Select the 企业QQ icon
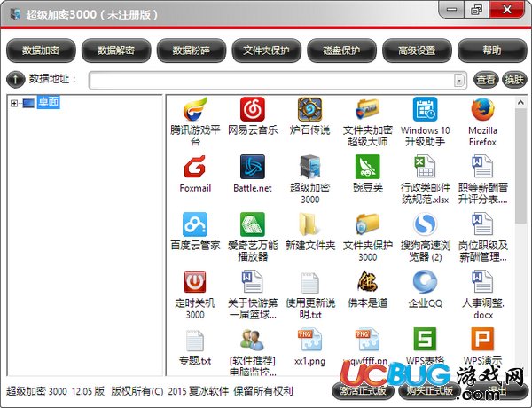Viewport: 532px width, 408px height. click(425, 282)
